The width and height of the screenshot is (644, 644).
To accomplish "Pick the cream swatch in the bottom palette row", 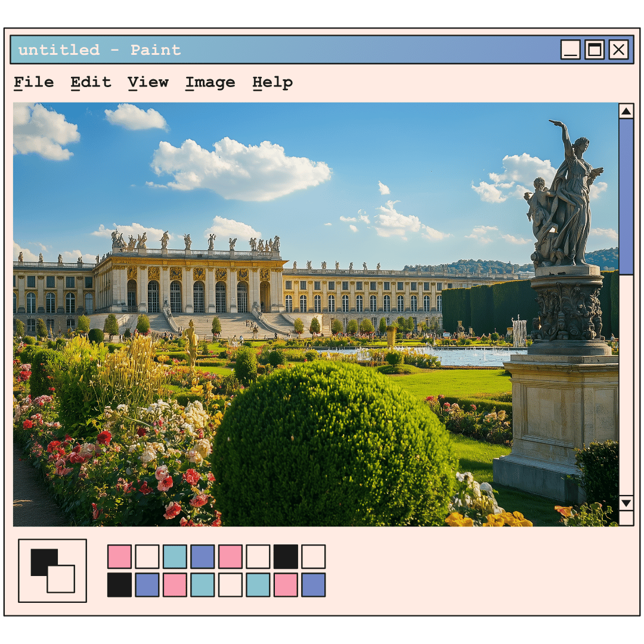I will pyautogui.click(x=230, y=585).
